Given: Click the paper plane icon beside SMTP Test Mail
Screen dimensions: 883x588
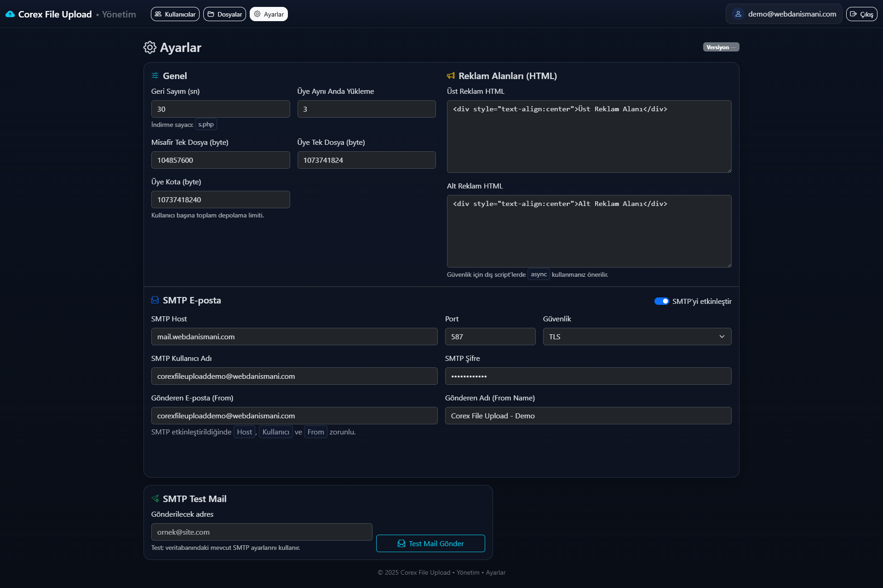Looking at the screenshot, I should point(155,499).
